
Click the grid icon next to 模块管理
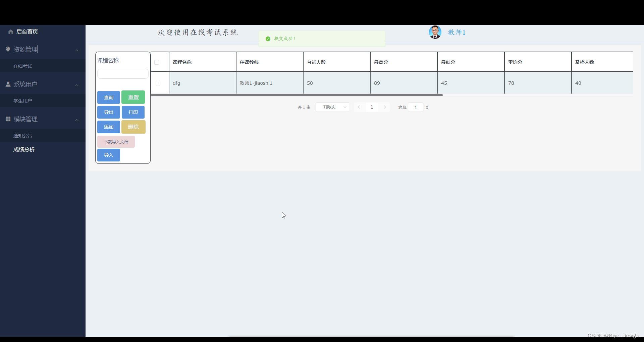click(8, 119)
